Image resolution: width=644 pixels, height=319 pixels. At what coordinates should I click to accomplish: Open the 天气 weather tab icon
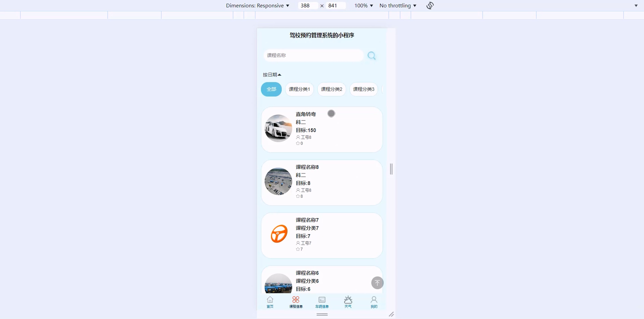(348, 299)
